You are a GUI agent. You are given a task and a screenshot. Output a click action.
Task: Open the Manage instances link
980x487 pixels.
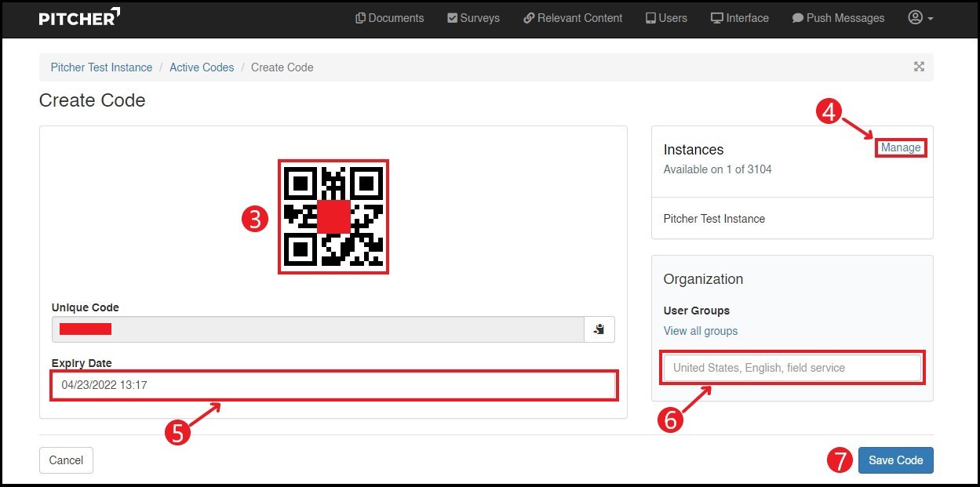(900, 147)
